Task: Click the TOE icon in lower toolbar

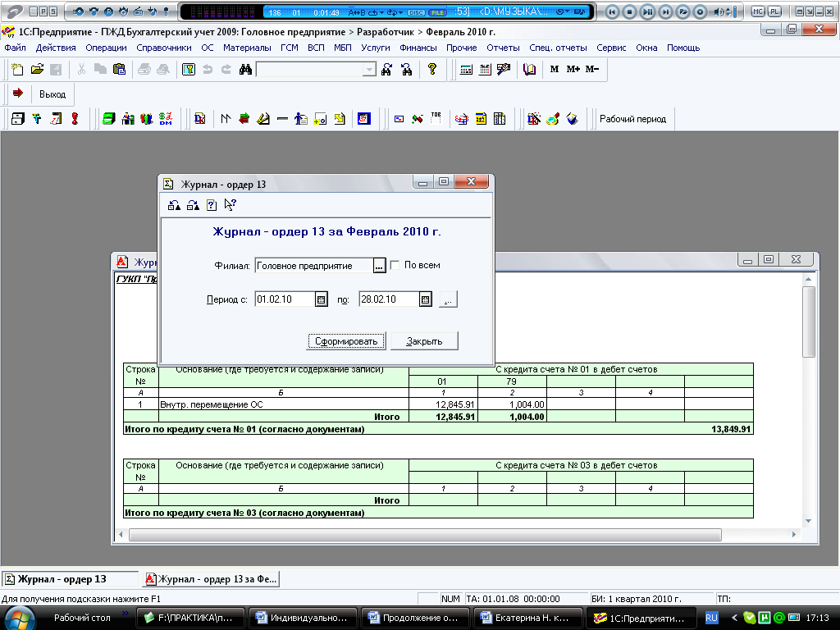Action: [436, 118]
